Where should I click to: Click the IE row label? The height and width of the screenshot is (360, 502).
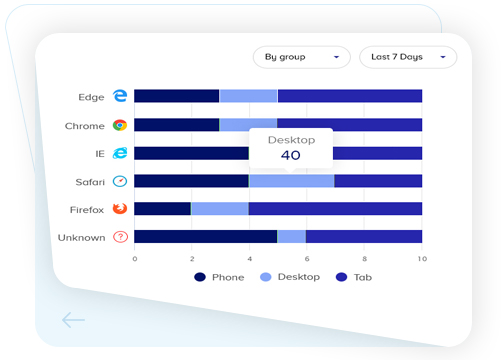[x=100, y=154]
